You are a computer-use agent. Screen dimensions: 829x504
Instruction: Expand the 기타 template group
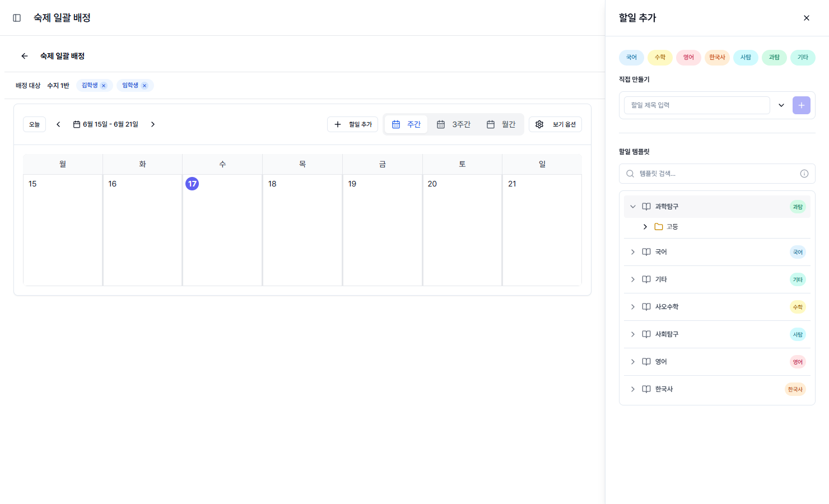[633, 279]
